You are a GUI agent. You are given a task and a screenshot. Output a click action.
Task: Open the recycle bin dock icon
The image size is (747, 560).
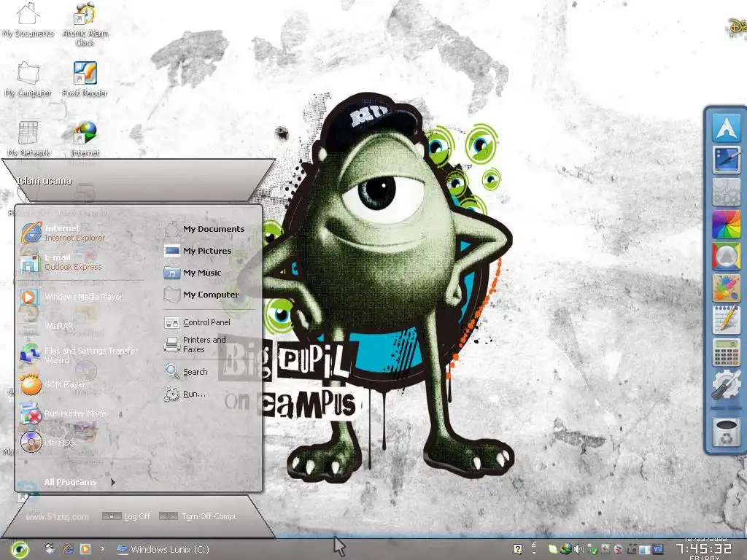point(726,432)
